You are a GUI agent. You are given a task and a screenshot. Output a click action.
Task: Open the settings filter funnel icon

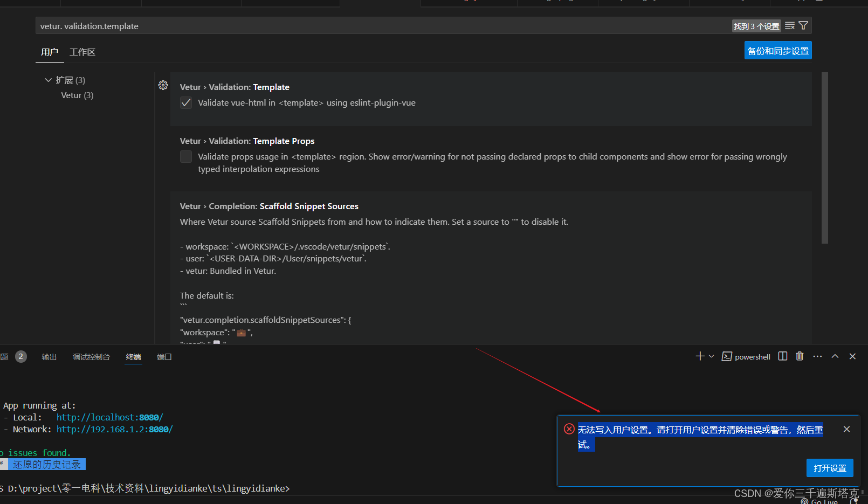coord(803,26)
